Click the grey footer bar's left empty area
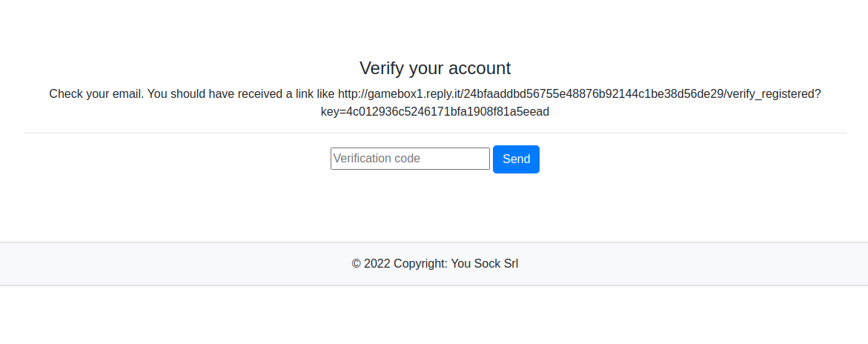This screenshot has width=868, height=344. 111,263
